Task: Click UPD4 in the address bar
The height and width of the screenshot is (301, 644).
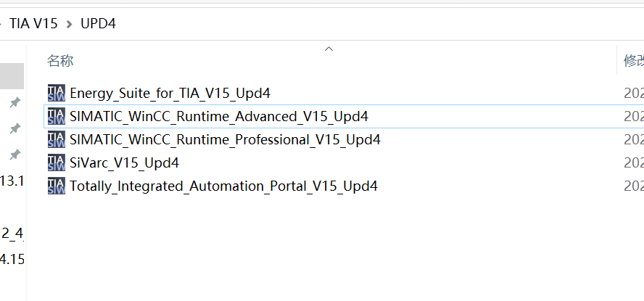Action: tap(98, 24)
